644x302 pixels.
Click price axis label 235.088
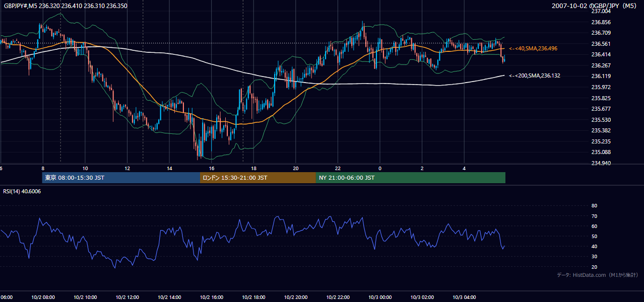[x=601, y=152]
